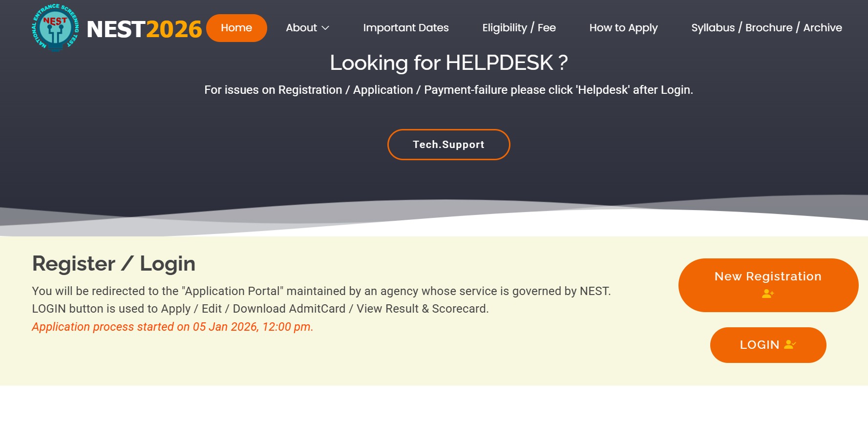Click the Tech.Support button
This screenshot has width=868, height=424.
point(448,145)
